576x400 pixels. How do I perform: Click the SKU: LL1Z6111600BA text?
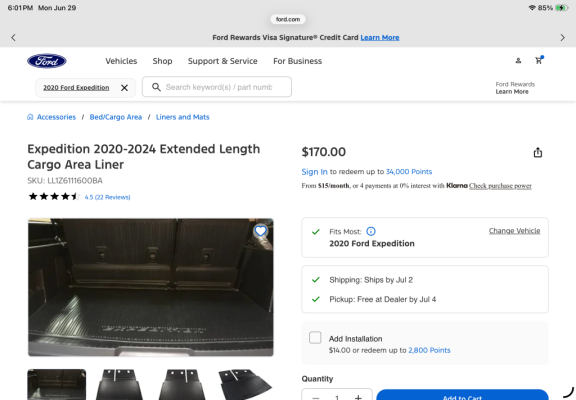pos(65,181)
